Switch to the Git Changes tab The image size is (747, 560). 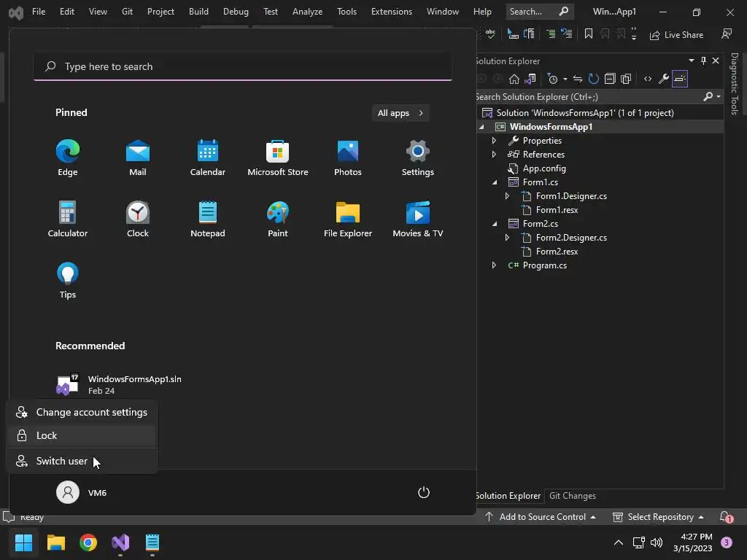(x=573, y=496)
